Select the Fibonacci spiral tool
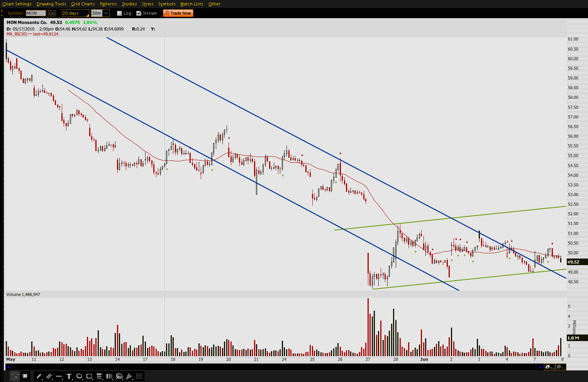The image size is (588, 382). tap(119, 376)
